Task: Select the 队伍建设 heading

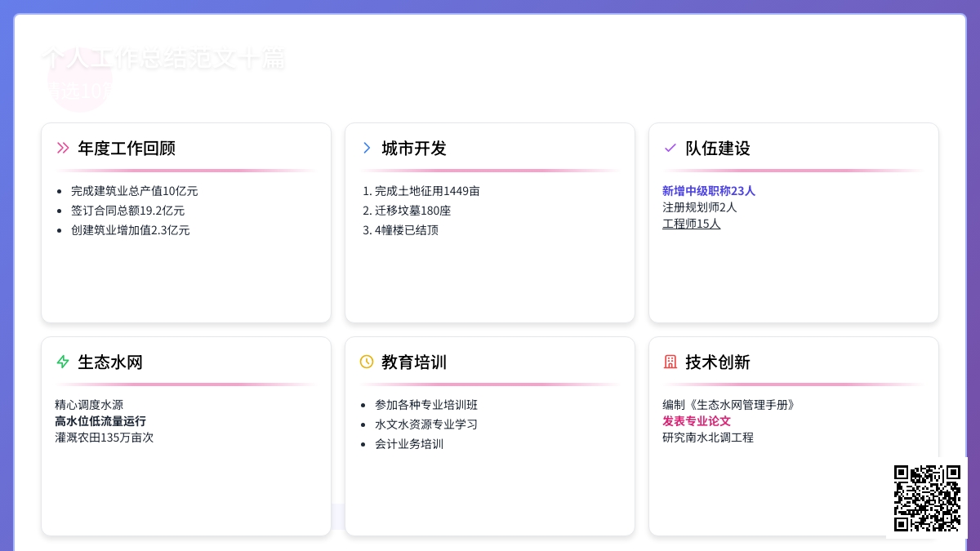Action: [x=718, y=149]
